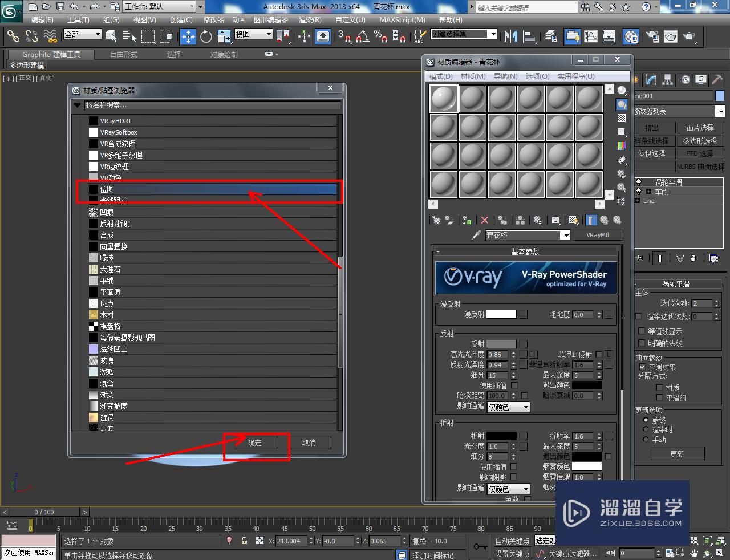The height and width of the screenshot is (560, 730).
Task: Select 手动 update radio option
Action: click(x=646, y=440)
